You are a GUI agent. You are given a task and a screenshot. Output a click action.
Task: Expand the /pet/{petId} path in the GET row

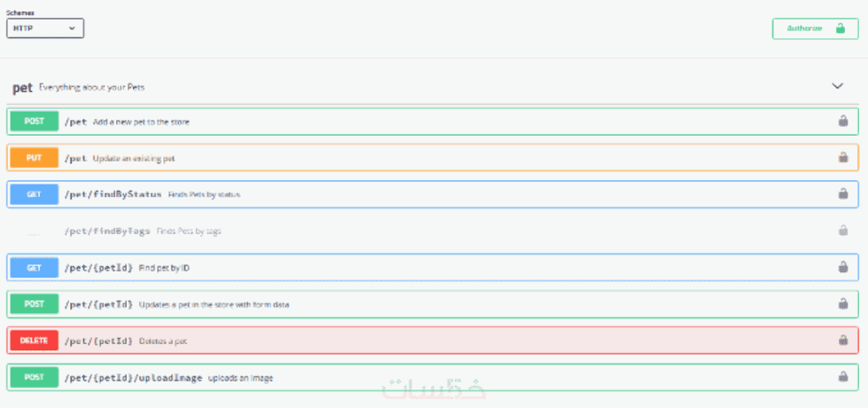[x=98, y=268]
